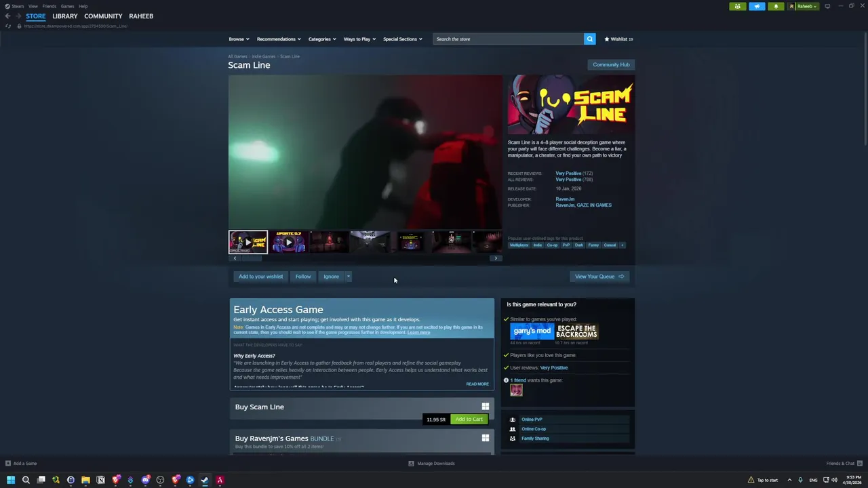This screenshot has width=868, height=488.
Task: Click the Co-op tag
Action: click(x=552, y=245)
